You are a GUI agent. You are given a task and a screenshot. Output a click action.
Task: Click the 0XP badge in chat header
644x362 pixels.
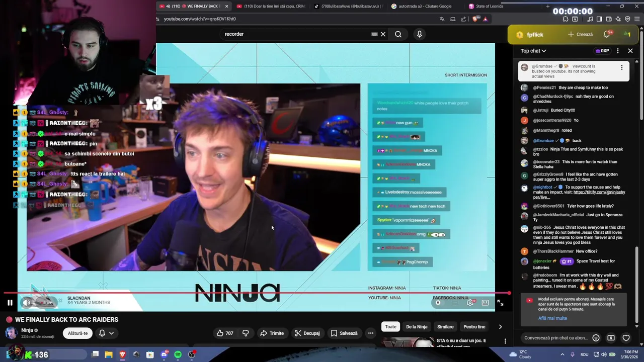(x=602, y=51)
